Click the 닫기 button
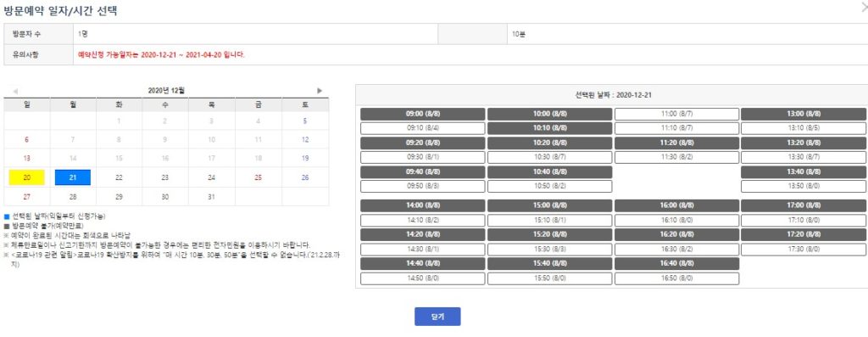This screenshot has height=337, width=868. tap(437, 317)
